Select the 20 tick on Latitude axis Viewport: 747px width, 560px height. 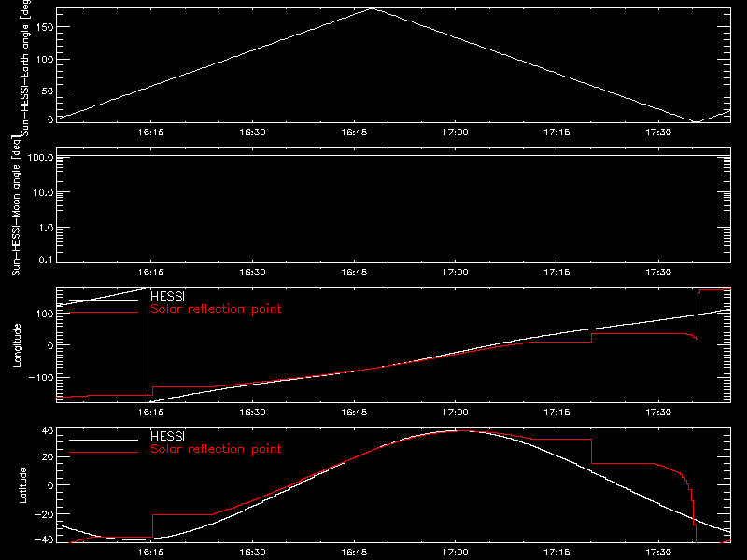pos(48,457)
